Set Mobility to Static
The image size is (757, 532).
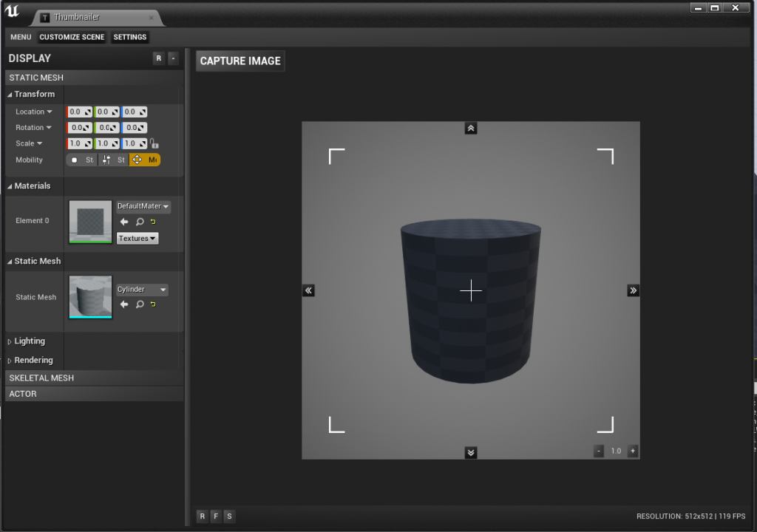[81, 160]
